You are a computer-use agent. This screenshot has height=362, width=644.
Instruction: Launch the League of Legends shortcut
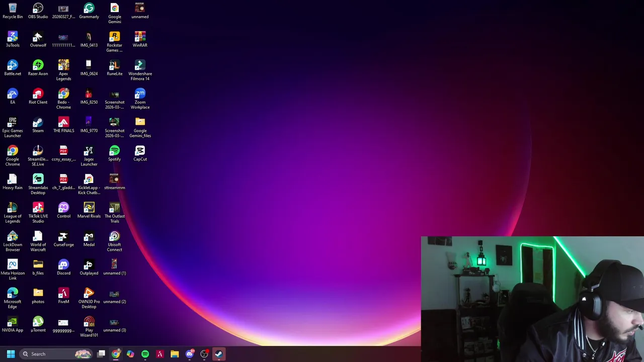(x=13, y=213)
